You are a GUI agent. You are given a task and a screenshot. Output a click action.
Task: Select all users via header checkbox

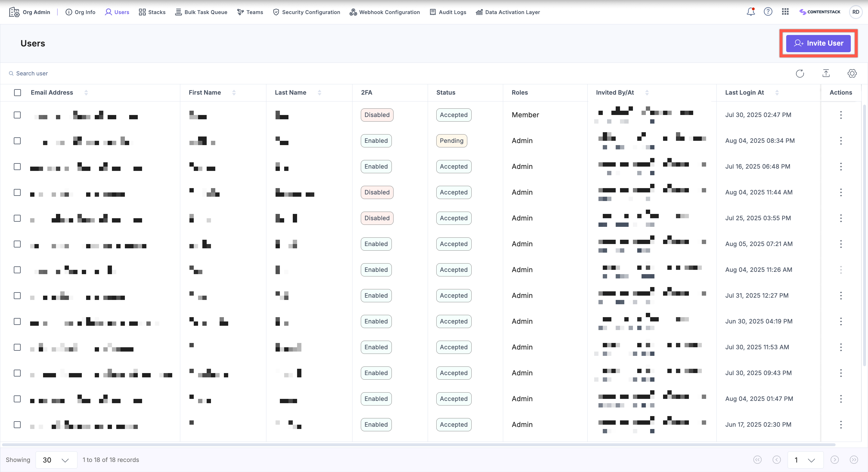pos(18,92)
